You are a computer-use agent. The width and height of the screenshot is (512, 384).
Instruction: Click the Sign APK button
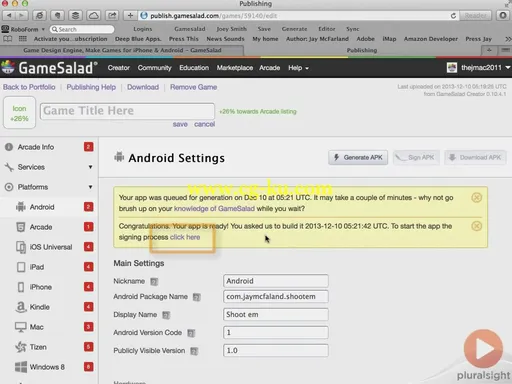coord(416,157)
